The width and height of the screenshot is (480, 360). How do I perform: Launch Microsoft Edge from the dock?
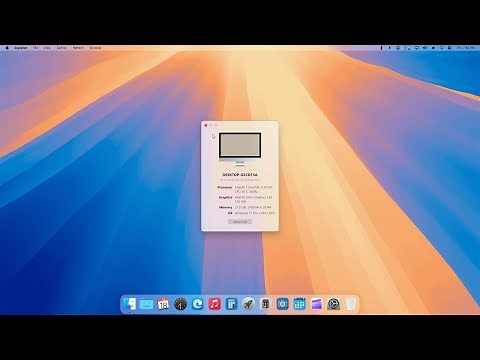tap(197, 304)
